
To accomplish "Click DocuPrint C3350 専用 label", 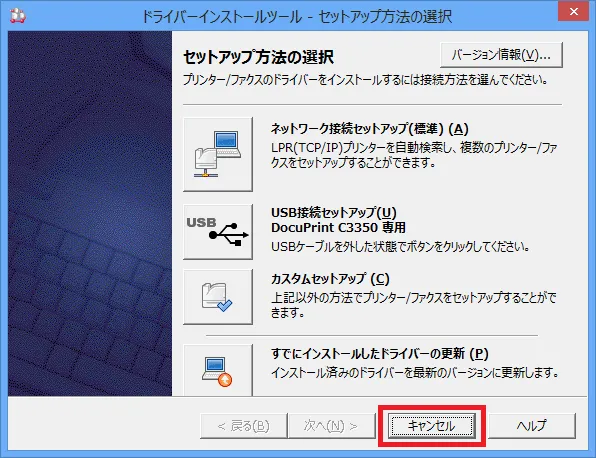I will click(338, 228).
